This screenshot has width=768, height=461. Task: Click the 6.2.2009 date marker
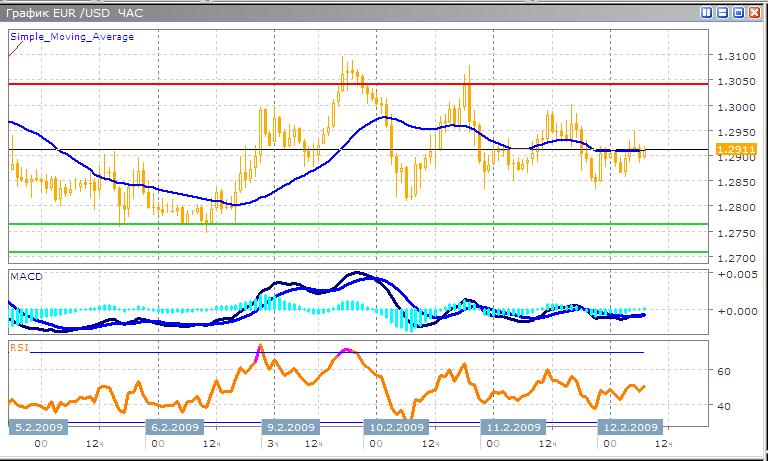pos(175,426)
